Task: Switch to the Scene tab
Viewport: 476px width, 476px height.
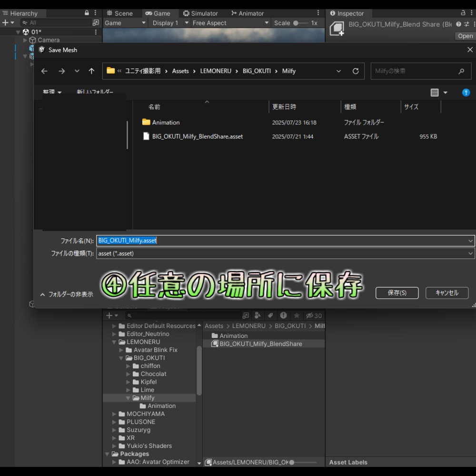Action: click(x=120, y=13)
